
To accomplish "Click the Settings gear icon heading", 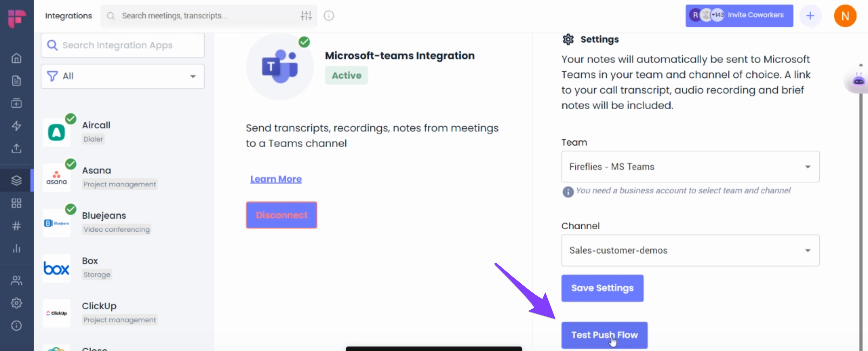I will (x=568, y=39).
